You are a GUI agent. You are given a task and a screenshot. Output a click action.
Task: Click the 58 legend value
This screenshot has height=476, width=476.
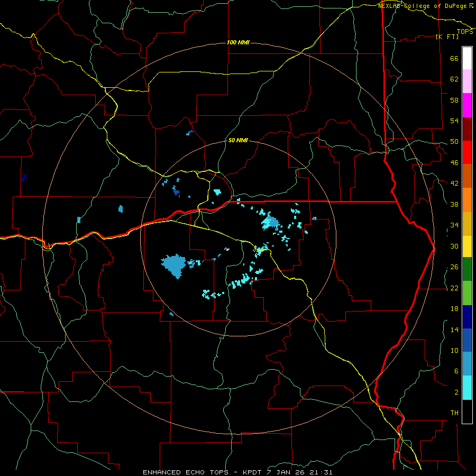click(454, 100)
